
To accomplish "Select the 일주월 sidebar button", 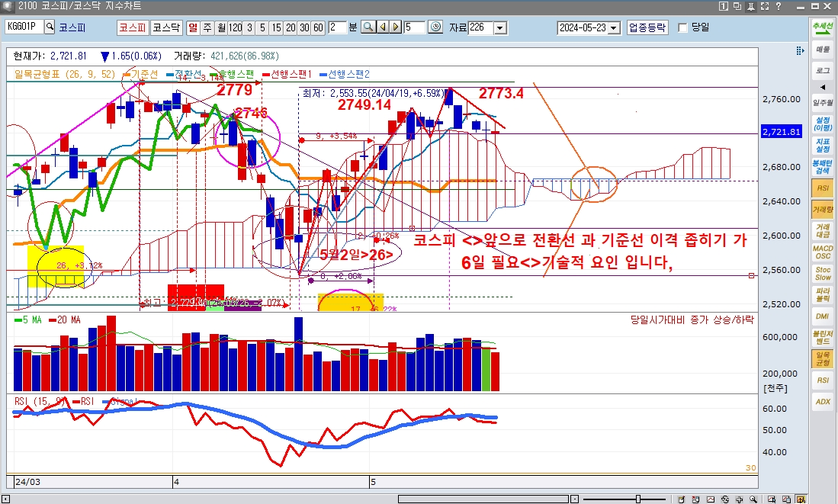I will [x=823, y=103].
